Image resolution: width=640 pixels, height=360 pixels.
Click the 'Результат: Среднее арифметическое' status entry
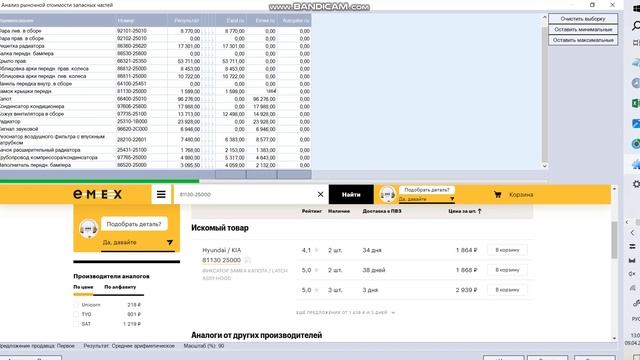coord(129,346)
